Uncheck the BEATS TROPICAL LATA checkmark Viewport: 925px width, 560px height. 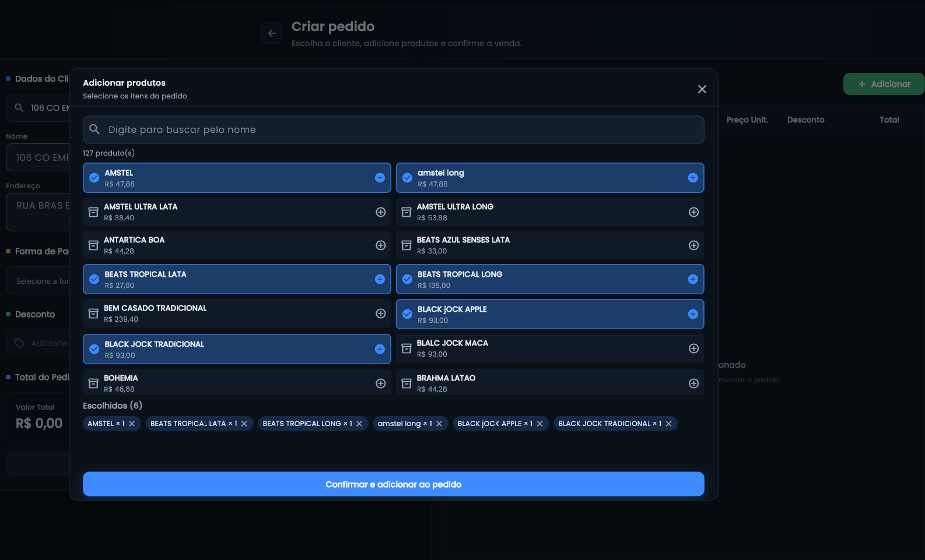(x=94, y=279)
